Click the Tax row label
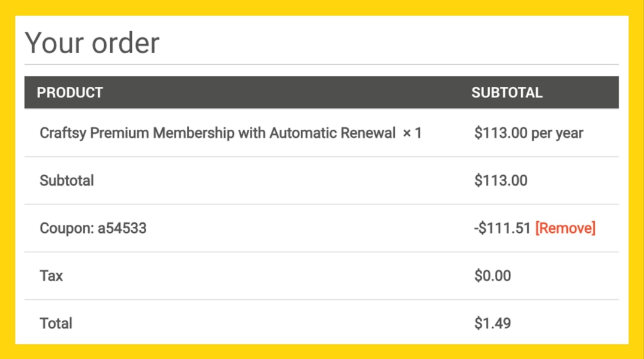Screen dimensions: 644x359 [x=52, y=276]
